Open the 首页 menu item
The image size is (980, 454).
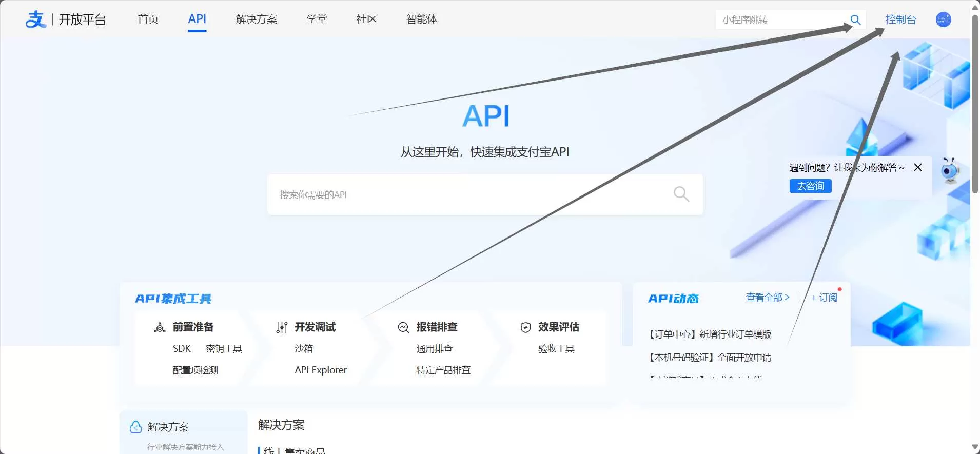[x=148, y=19]
